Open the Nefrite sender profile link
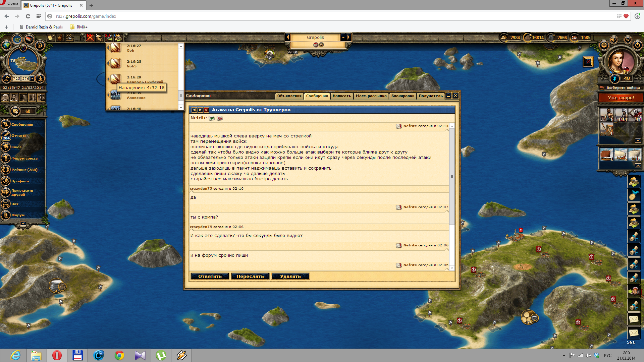The image size is (644, 362). point(199,118)
